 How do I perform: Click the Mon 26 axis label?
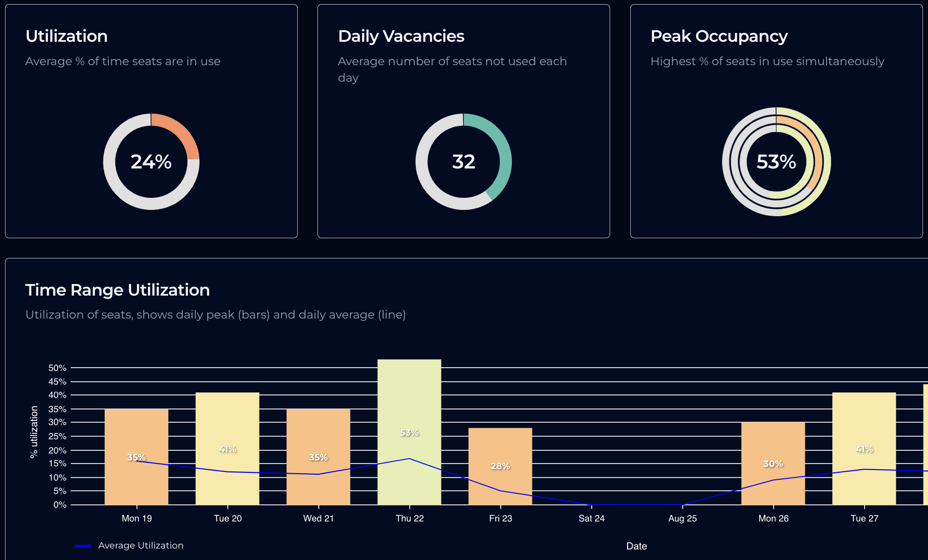pos(773,518)
